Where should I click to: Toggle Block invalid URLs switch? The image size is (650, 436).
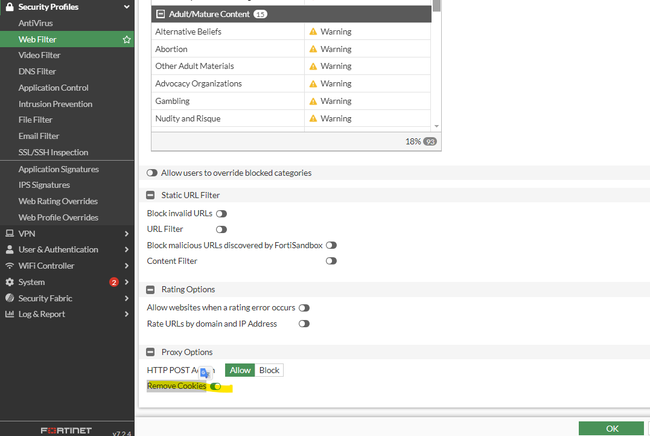click(x=221, y=213)
